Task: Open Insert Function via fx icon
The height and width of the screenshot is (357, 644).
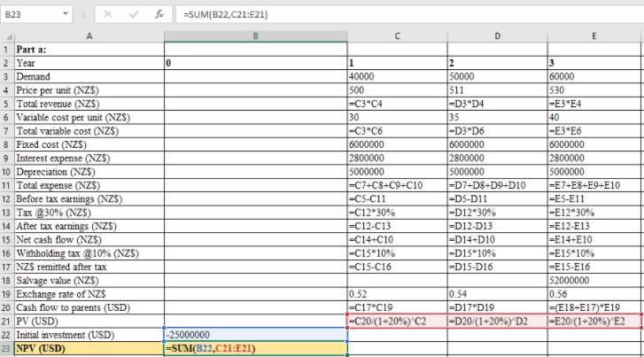Action: [x=160, y=15]
